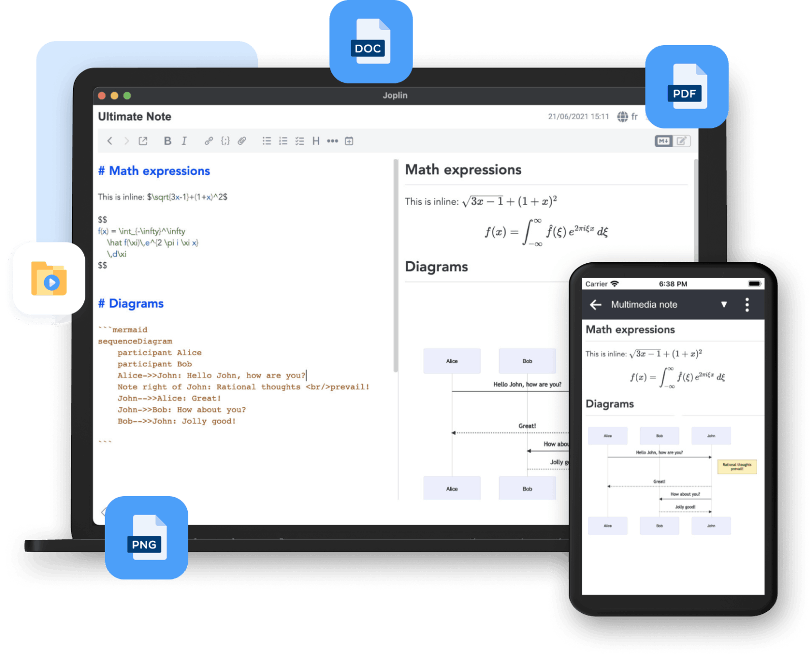812x656 pixels.
Task: Click the '# Diagrams' markdown heading in editor
Action: [131, 303]
